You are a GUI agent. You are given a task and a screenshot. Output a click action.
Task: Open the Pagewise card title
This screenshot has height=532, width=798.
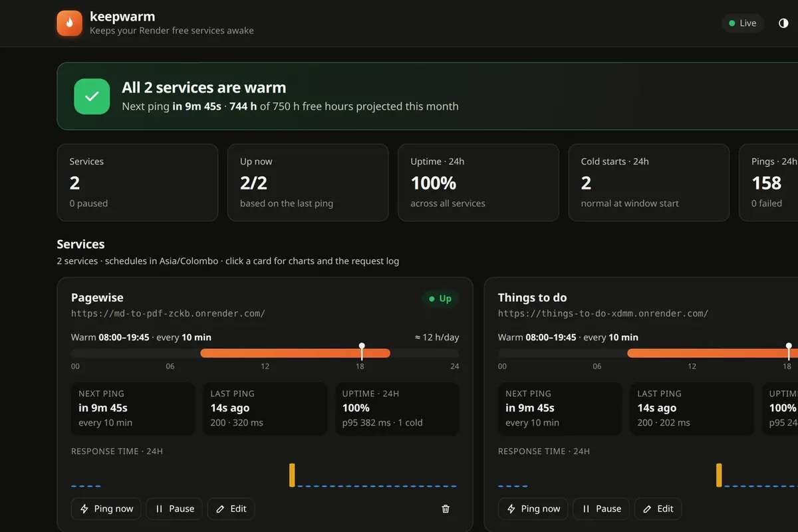point(97,297)
